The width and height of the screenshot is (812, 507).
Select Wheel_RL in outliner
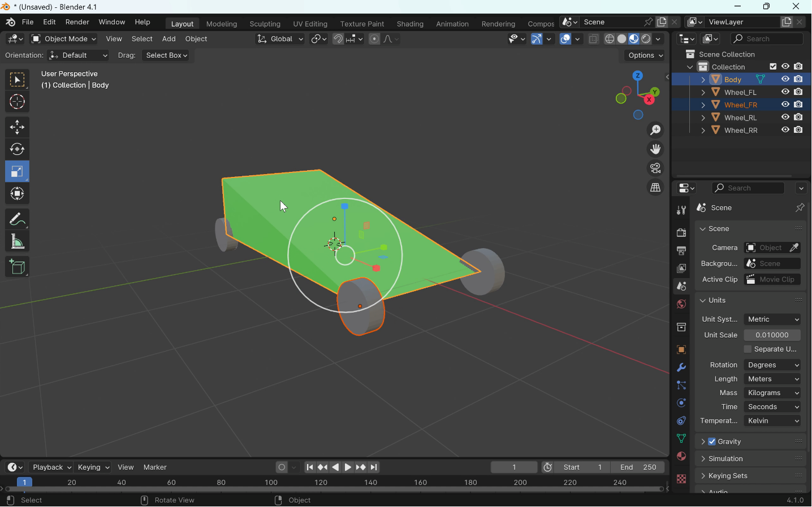tap(741, 118)
